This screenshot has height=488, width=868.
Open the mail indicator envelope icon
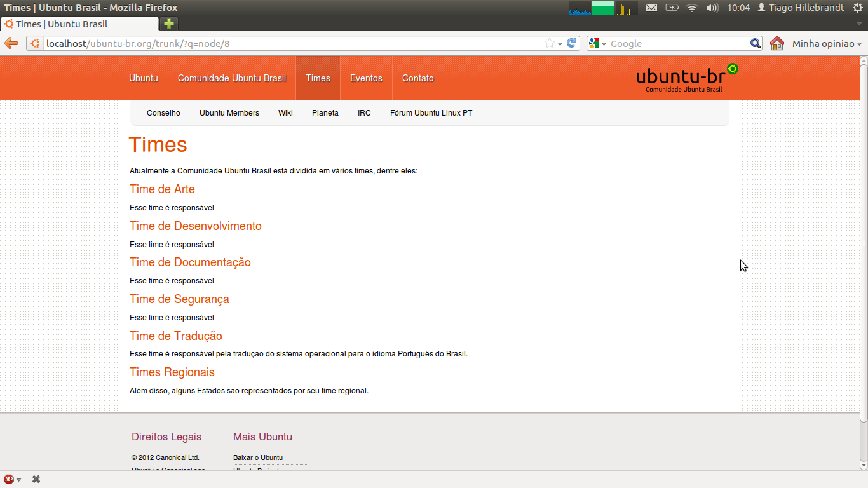[x=651, y=8]
